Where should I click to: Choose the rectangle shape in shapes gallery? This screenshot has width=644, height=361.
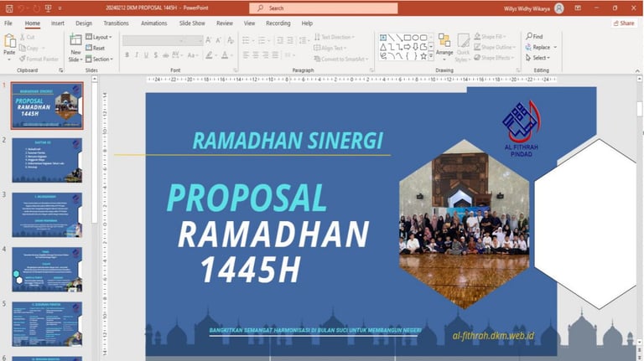click(407, 38)
